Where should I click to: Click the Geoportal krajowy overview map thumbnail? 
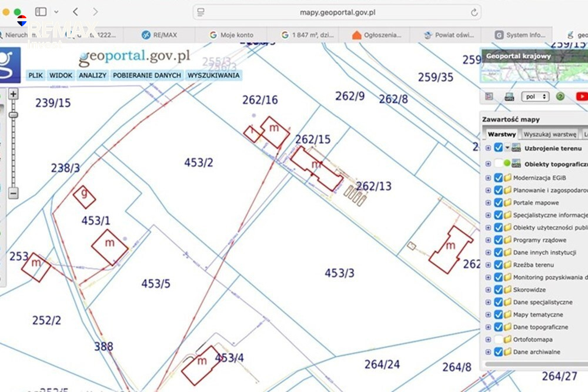tap(534, 66)
